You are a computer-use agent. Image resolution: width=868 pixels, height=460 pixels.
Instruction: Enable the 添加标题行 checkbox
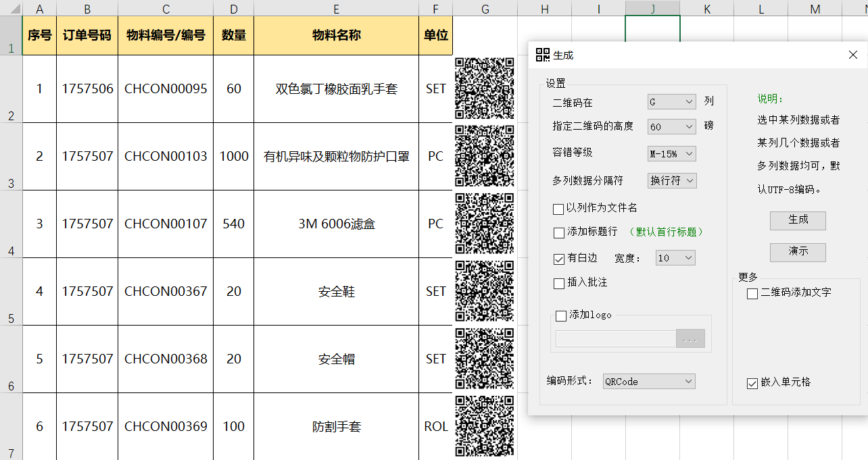coord(558,232)
